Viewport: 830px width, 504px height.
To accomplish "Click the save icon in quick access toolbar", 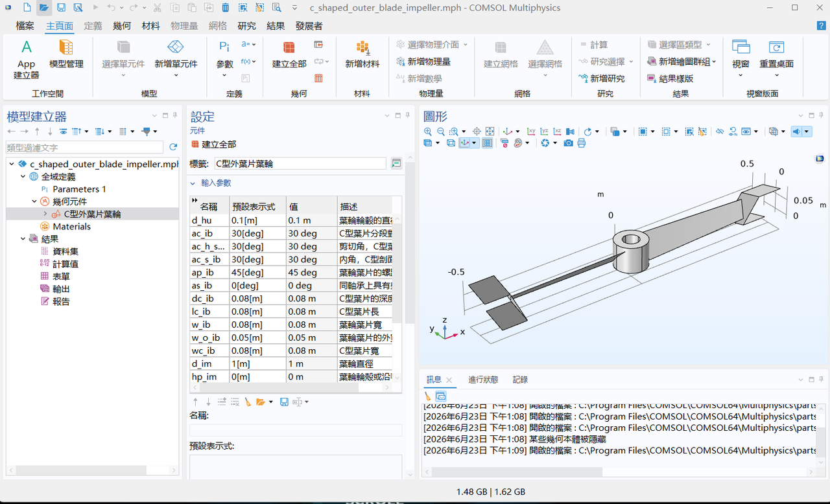I will pyautogui.click(x=61, y=8).
